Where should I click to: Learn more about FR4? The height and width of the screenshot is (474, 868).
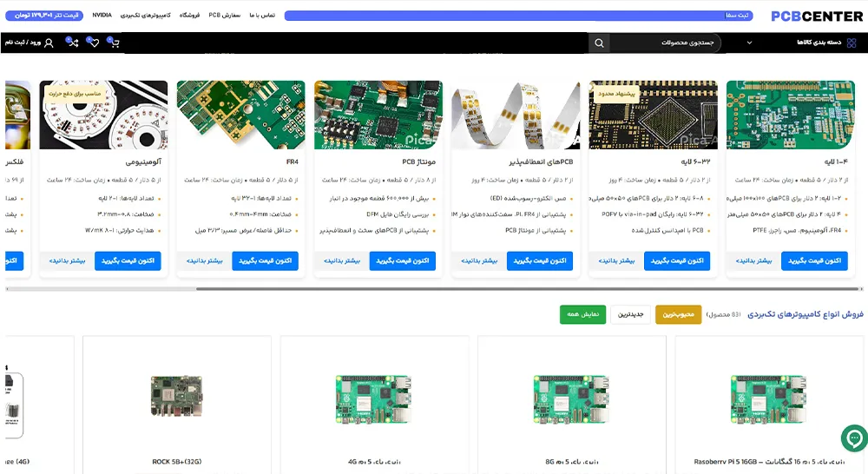pos(204,260)
